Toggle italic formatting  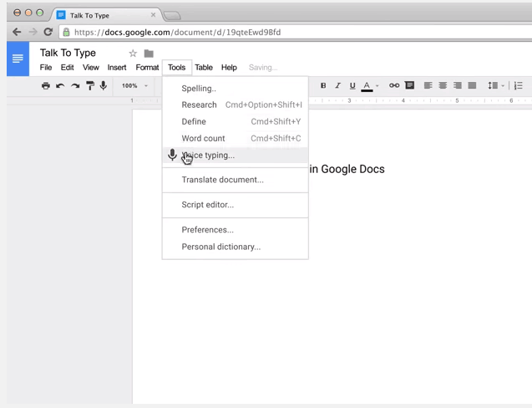[337, 85]
